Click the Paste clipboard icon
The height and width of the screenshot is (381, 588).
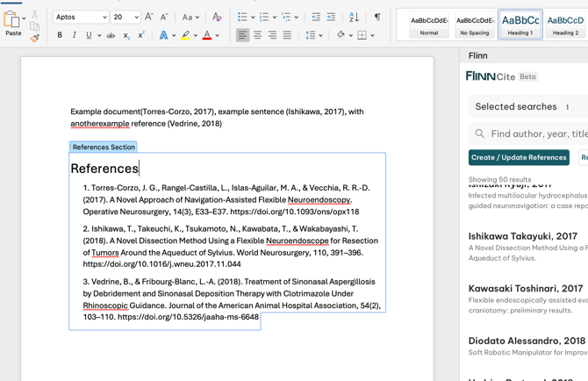click(x=13, y=20)
